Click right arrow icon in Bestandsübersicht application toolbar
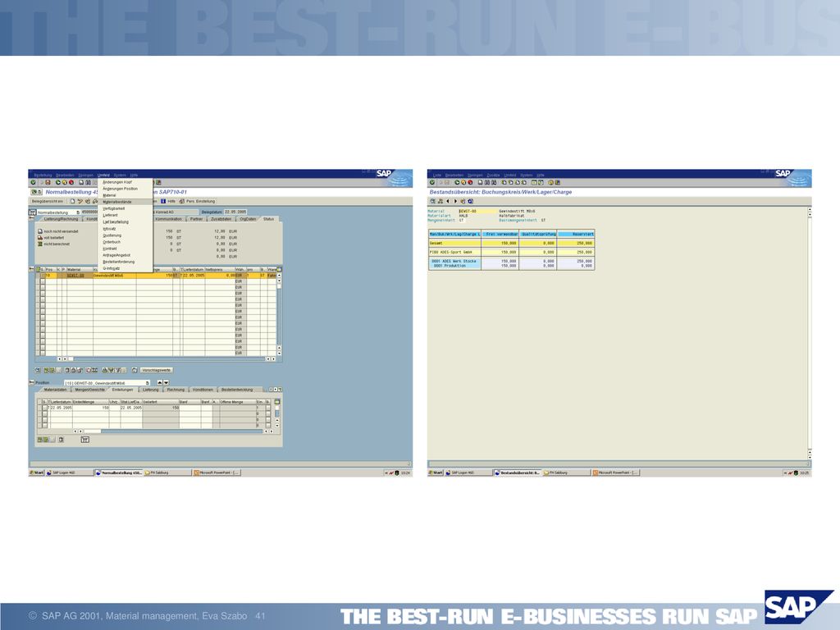 [455, 202]
